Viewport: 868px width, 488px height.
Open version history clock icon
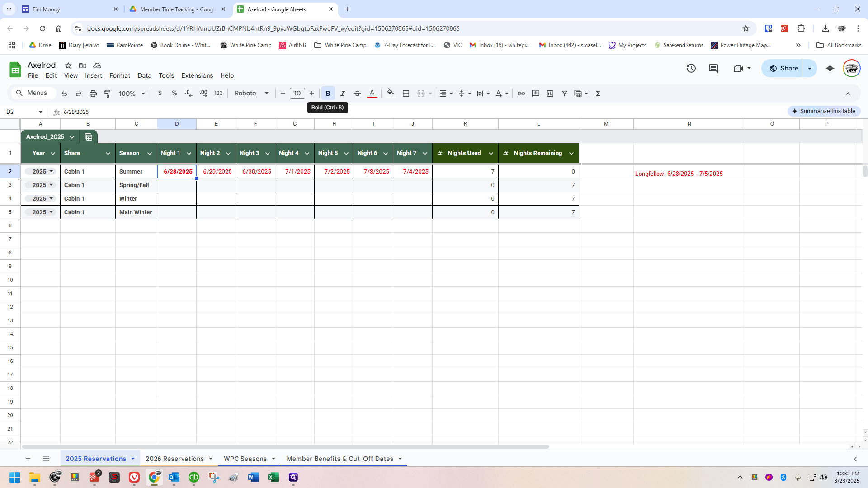(691, 68)
